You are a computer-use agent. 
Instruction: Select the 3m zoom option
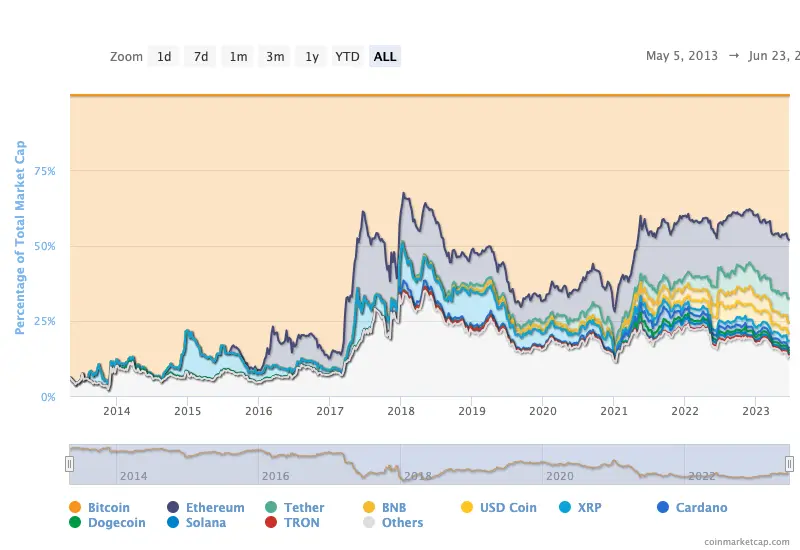275,57
